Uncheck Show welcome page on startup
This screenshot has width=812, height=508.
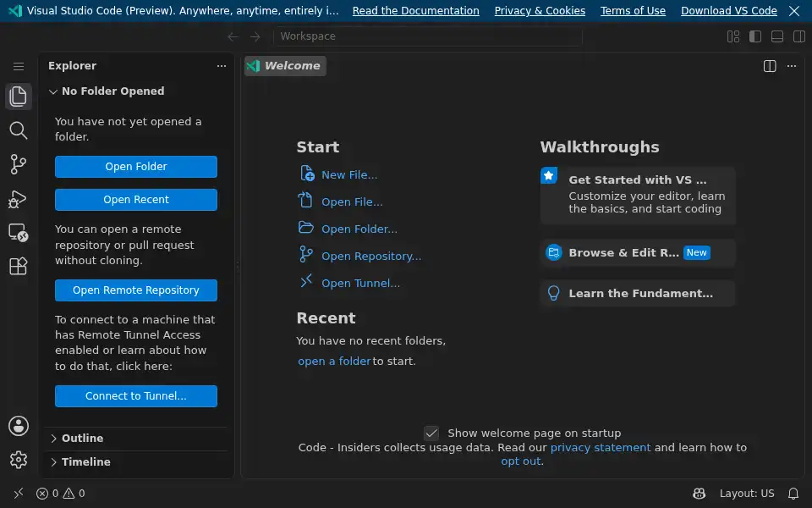tap(431, 433)
